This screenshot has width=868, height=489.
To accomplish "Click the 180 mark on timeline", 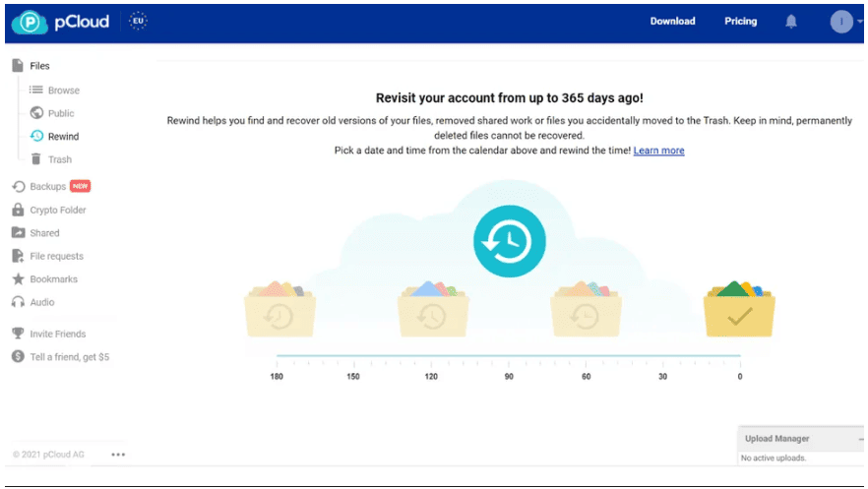I will tap(277, 376).
